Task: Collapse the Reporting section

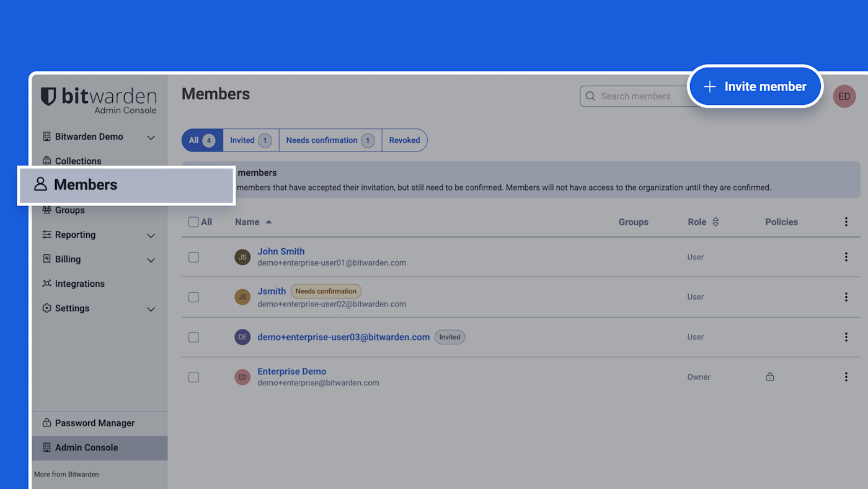Action: (151, 235)
